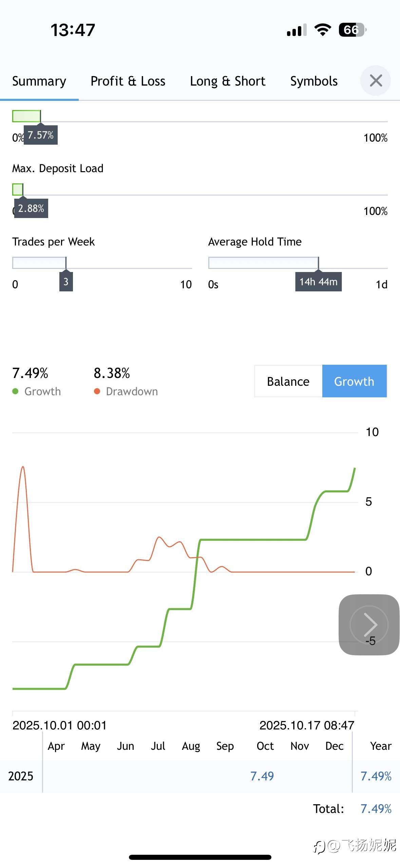Tap the orange Drawdown legend dot
The width and height of the screenshot is (400, 868).
pos(97,391)
